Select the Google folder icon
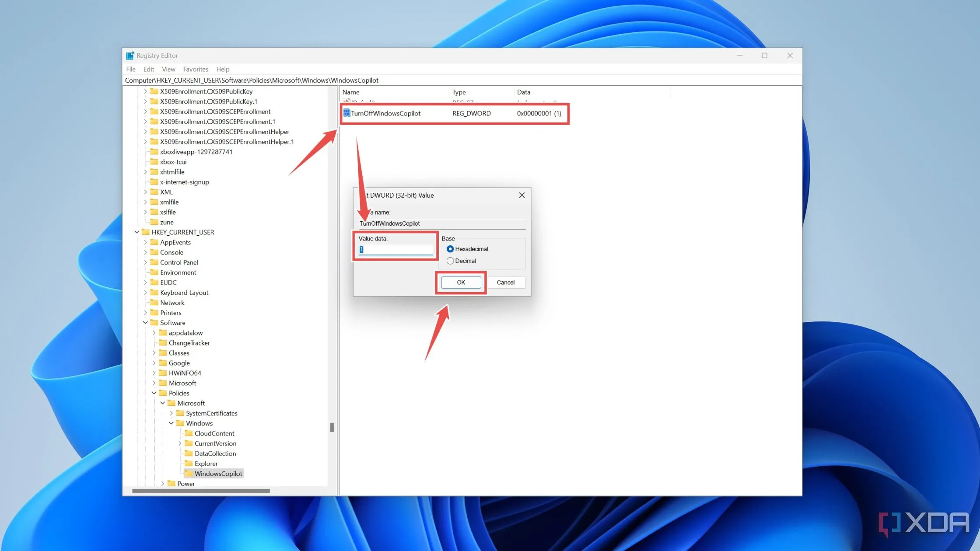 pyautogui.click(x=162, y=363)
